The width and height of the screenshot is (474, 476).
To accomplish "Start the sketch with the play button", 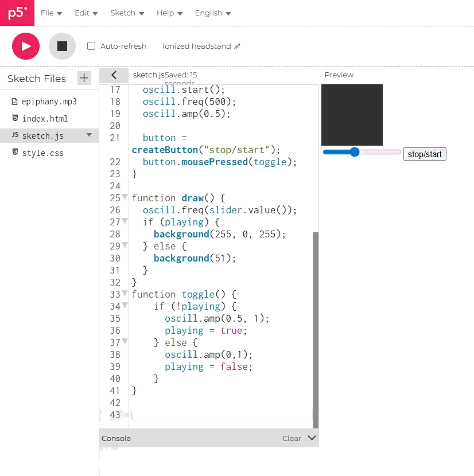I will [x=26, y=46].
